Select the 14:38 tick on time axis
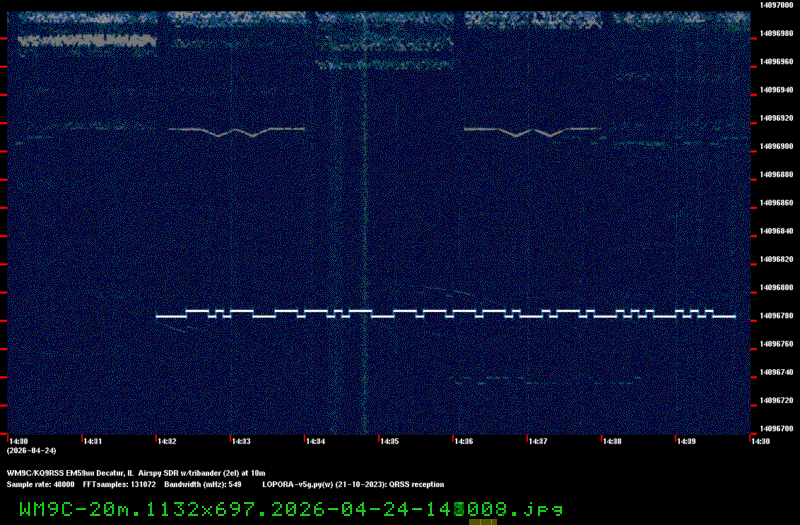This screenshot has height=525, width=800. click(x=612, y=441)
